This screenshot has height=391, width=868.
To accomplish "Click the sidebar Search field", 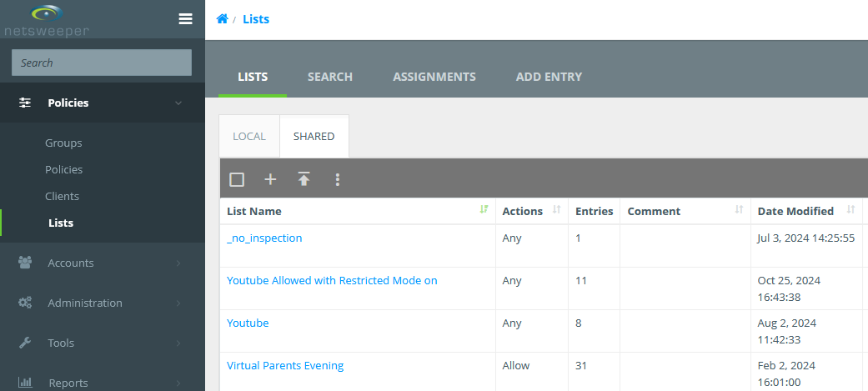I will pos(102,63).
